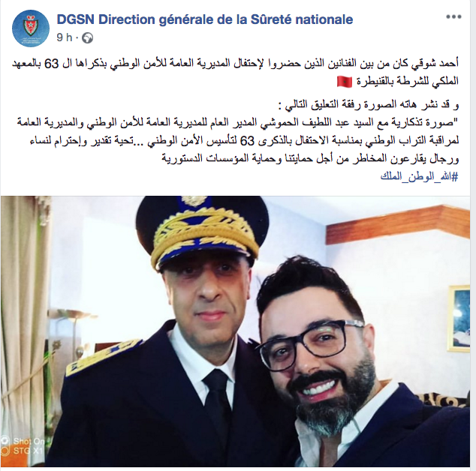The height and width of the screenshot is (471, 476).
Task: Click the hashtag #الله_الوطن_الملك
Action: [x=419, y=176]
